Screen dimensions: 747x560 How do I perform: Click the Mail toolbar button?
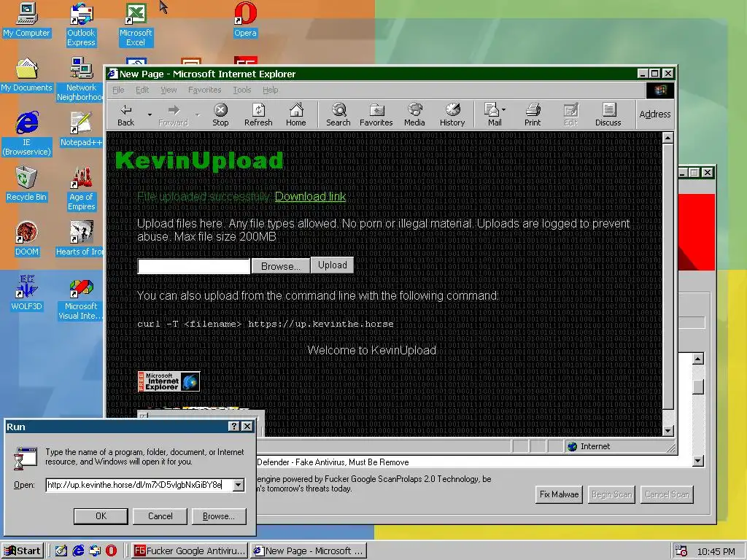(492, 114)
